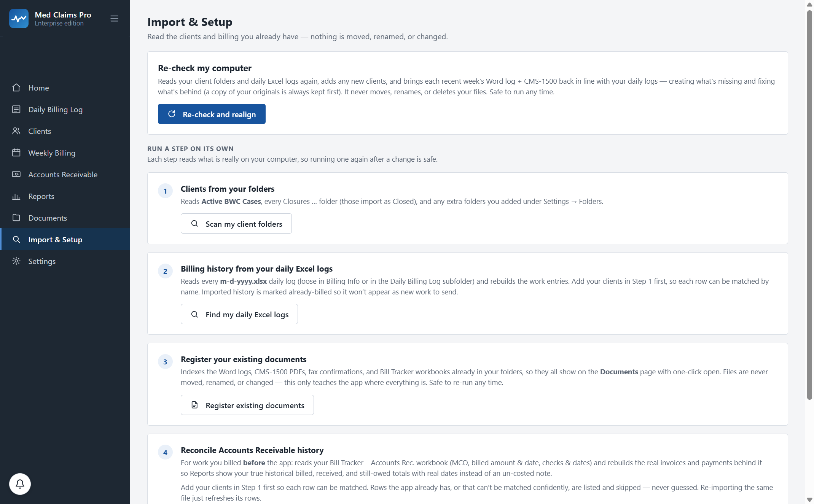The image size is (814, 504).
Task: Click Reconcile Accounts Receivable history heading
Action: 252,450
